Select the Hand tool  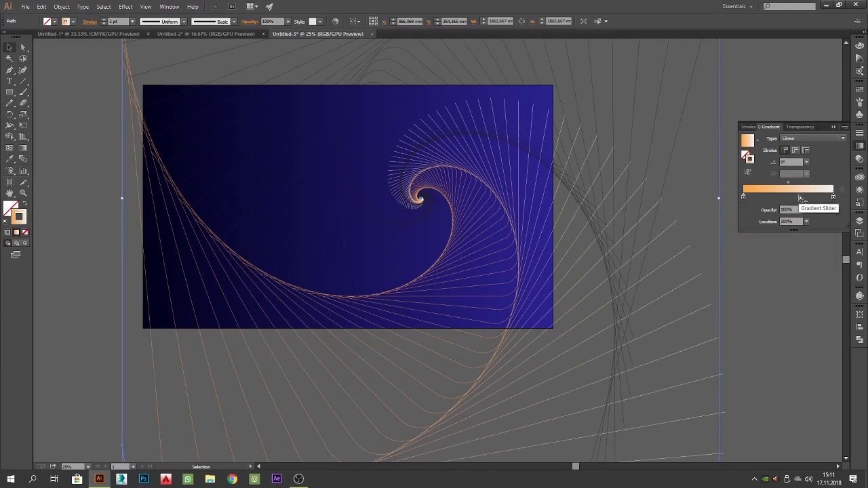point(9,192)
